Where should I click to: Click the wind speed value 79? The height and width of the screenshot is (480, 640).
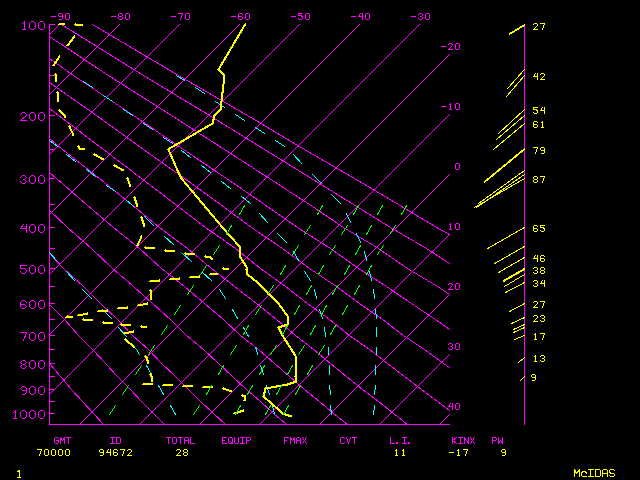[538, 151]
